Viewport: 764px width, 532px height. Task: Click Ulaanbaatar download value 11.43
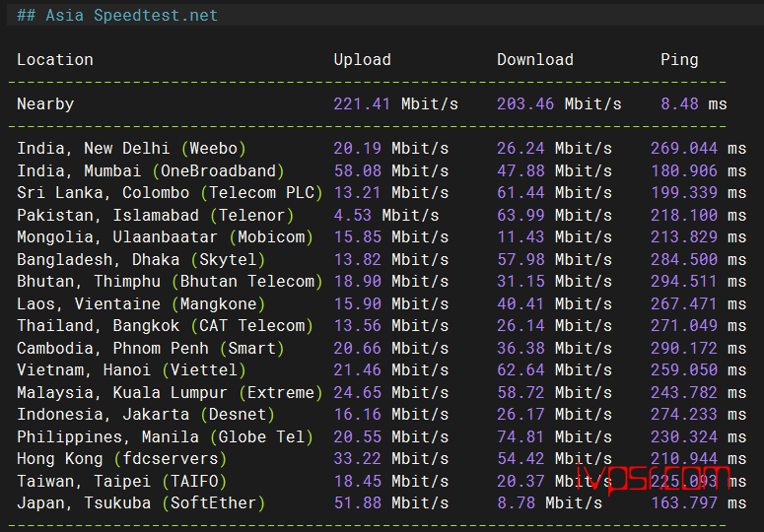point(521,237)
